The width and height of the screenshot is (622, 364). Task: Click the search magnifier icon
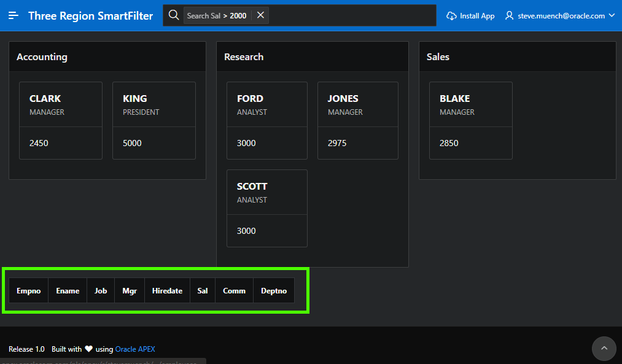[174, 15]
